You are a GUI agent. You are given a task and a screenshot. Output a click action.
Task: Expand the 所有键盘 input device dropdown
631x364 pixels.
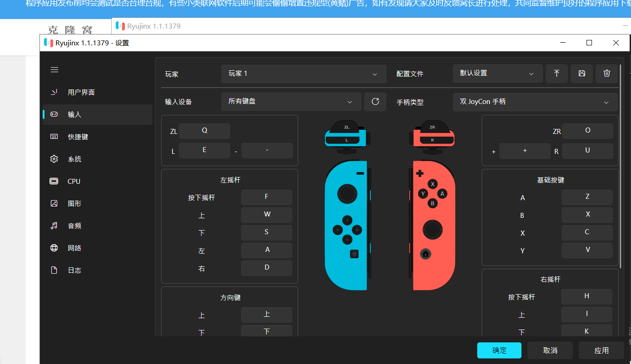291,102
